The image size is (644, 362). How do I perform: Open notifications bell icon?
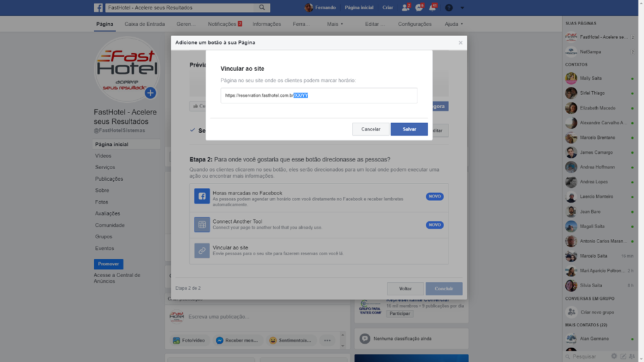tap(433, 8)
